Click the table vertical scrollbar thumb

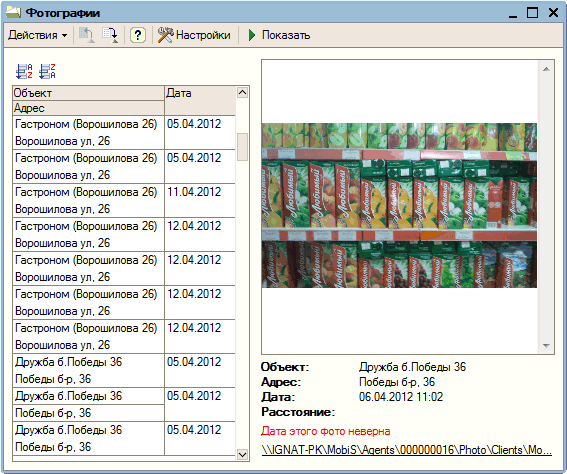pyautogui.click(x=242, y=147)
